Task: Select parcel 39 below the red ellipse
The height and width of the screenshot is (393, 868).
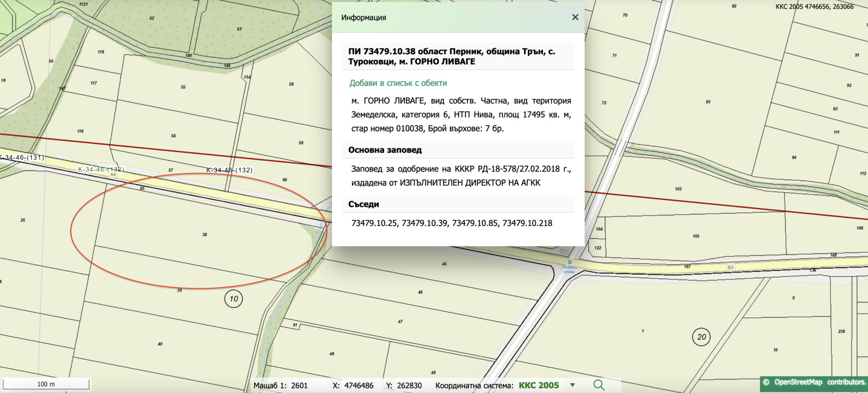Action: 179,290
